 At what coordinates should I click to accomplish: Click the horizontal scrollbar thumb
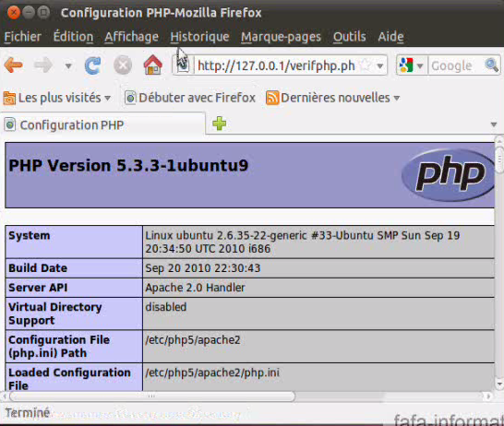[152, 396]
